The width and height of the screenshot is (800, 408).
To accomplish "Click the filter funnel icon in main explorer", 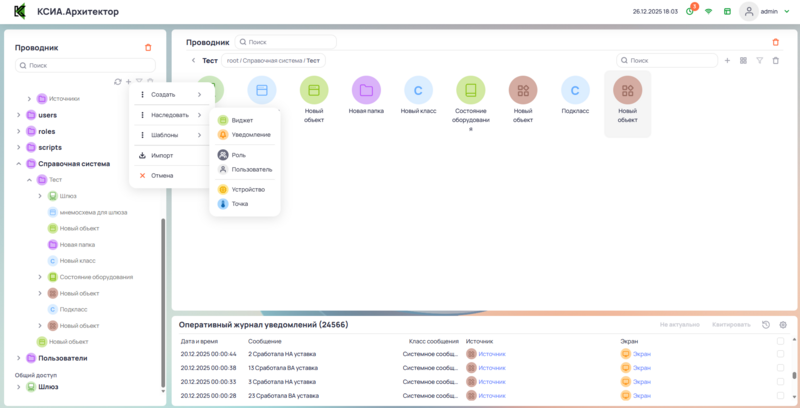I will pos(759,61).
